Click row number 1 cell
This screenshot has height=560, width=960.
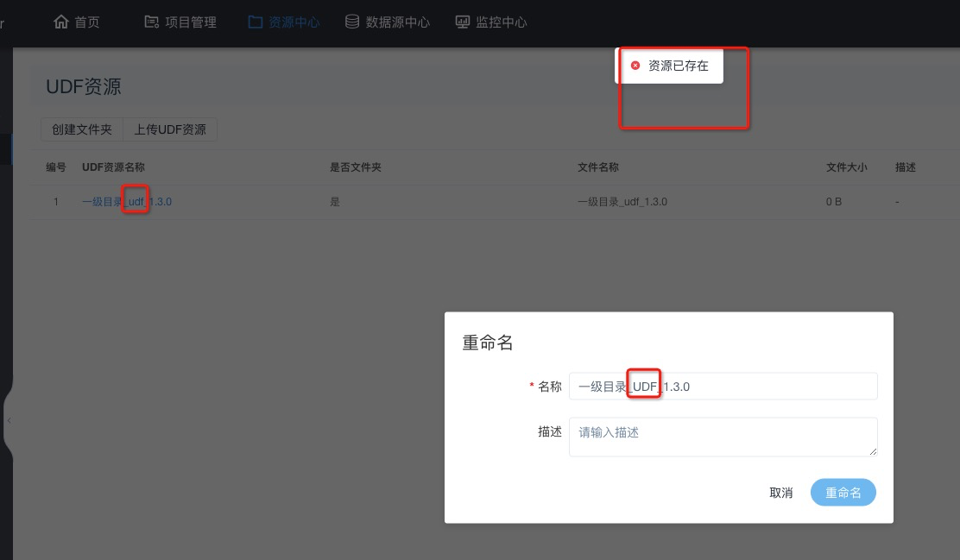pyautogui.click(x=56, y=201)
